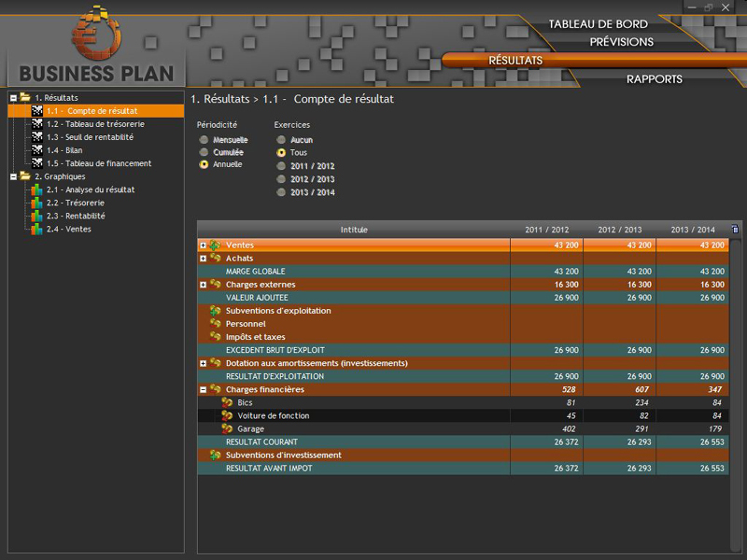The image size is (747, 560).
Task: Select the VALEUR AJOUTEE row label
Action: [x=257, y=298]
